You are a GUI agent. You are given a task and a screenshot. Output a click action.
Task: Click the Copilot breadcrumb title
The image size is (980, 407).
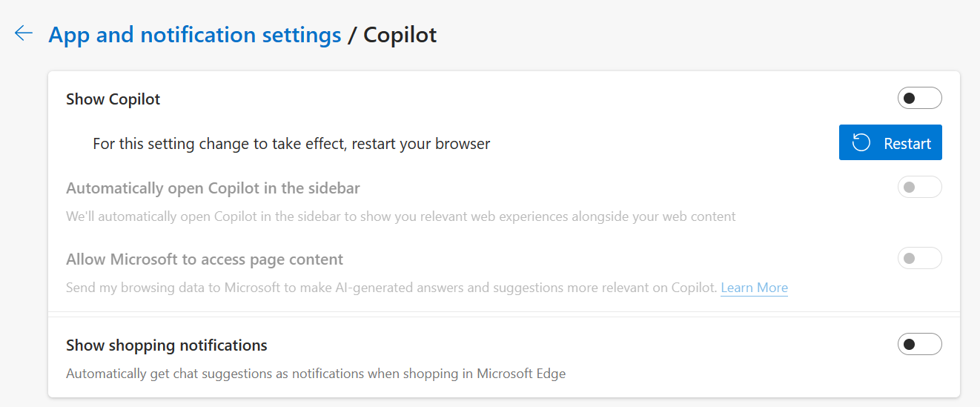(x=400, y=35)
